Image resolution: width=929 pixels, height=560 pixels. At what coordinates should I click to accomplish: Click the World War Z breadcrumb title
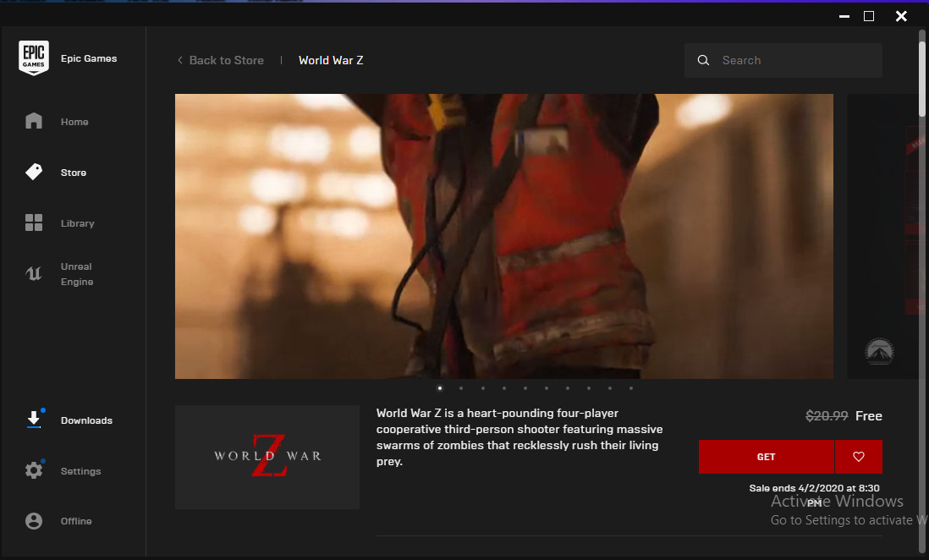(331, 61)
